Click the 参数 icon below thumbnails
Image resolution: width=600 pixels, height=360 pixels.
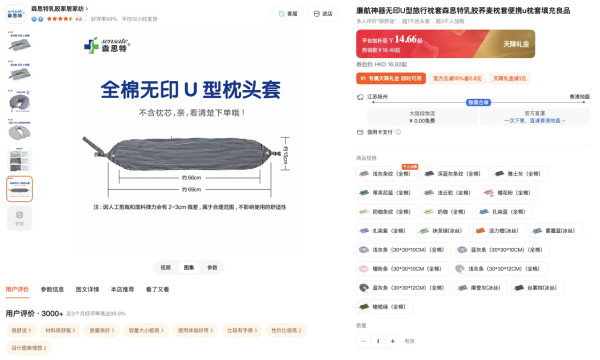20,218
